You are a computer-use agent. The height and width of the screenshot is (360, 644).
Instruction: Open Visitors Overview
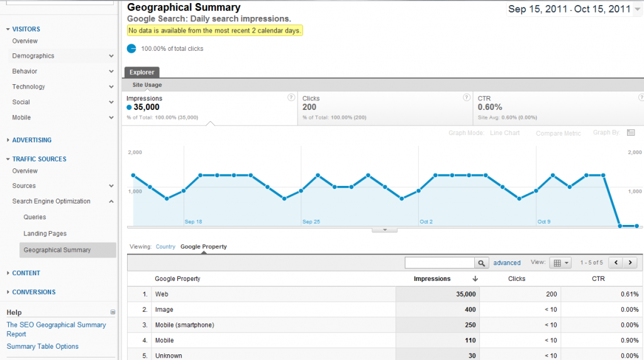[25, 41]
